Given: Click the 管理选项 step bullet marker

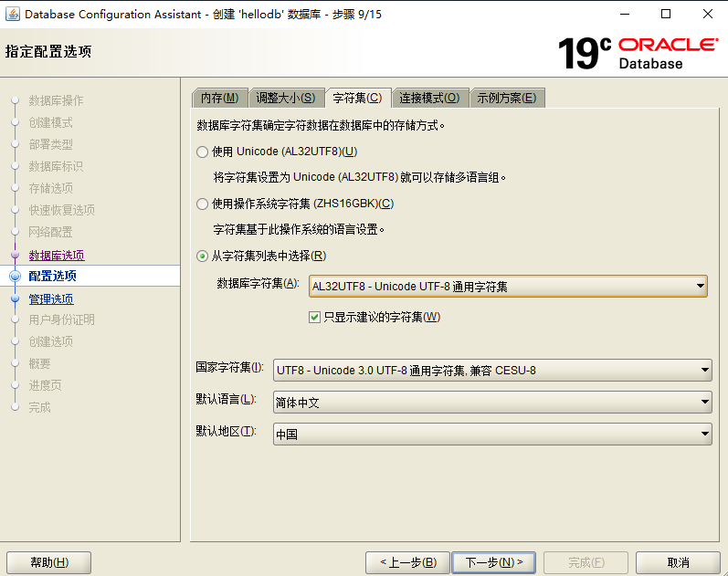Looking at the screenshot, I should click(x=15, y=298).
